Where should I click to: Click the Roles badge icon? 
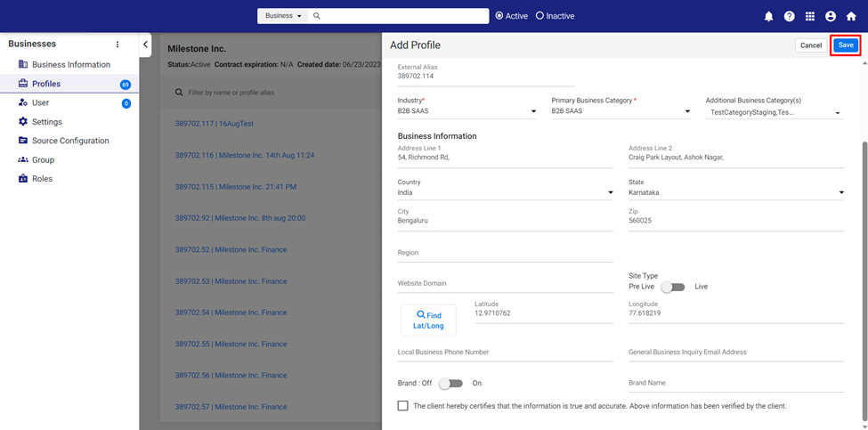point(22,179)
